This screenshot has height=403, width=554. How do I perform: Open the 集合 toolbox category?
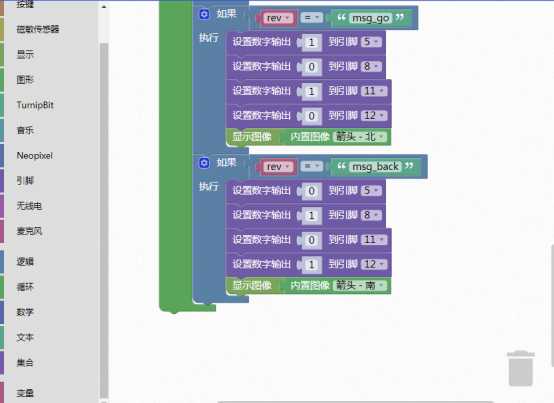tap(25, 363)
